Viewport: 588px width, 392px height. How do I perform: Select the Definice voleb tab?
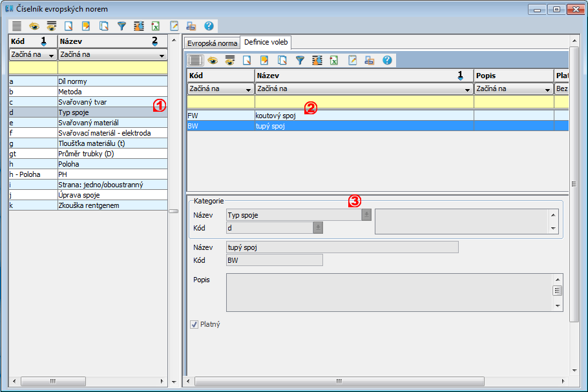click(x=266, y=43)
